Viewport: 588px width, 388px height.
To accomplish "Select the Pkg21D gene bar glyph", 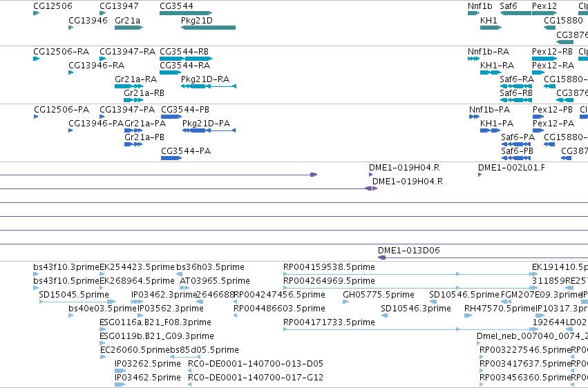I will click(x=208, y=28).
